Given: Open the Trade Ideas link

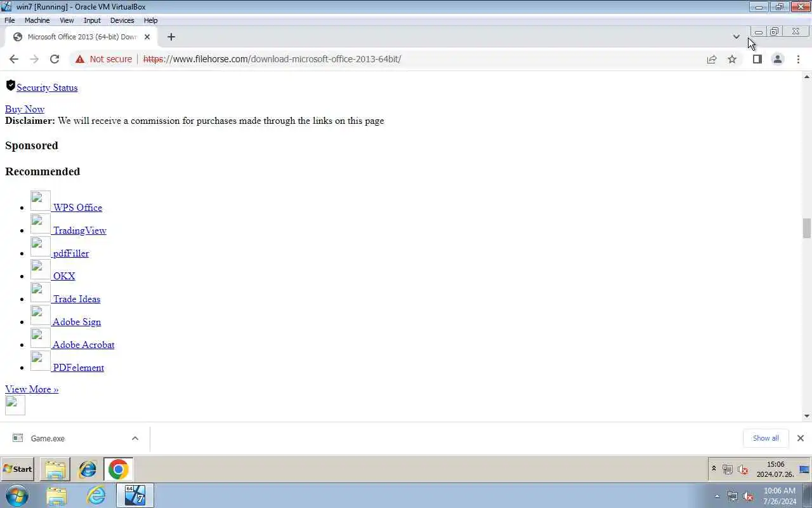Looking at the screenshot, I should pos(76,299).
